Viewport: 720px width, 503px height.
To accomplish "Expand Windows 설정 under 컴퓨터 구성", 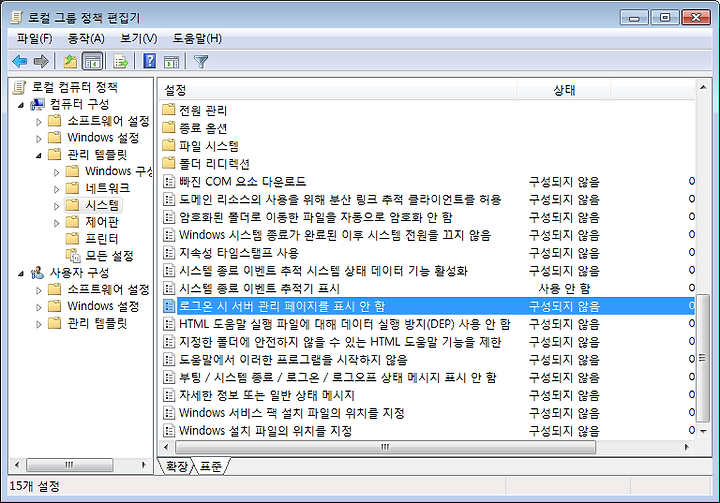I will pyautogui.click(x=39, y=139).
